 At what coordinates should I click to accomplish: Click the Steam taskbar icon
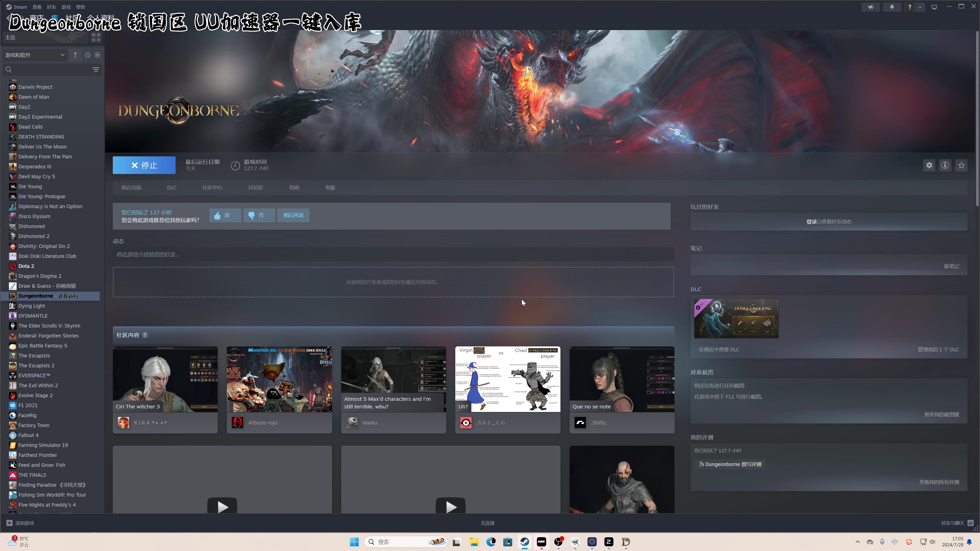point(525,542)
